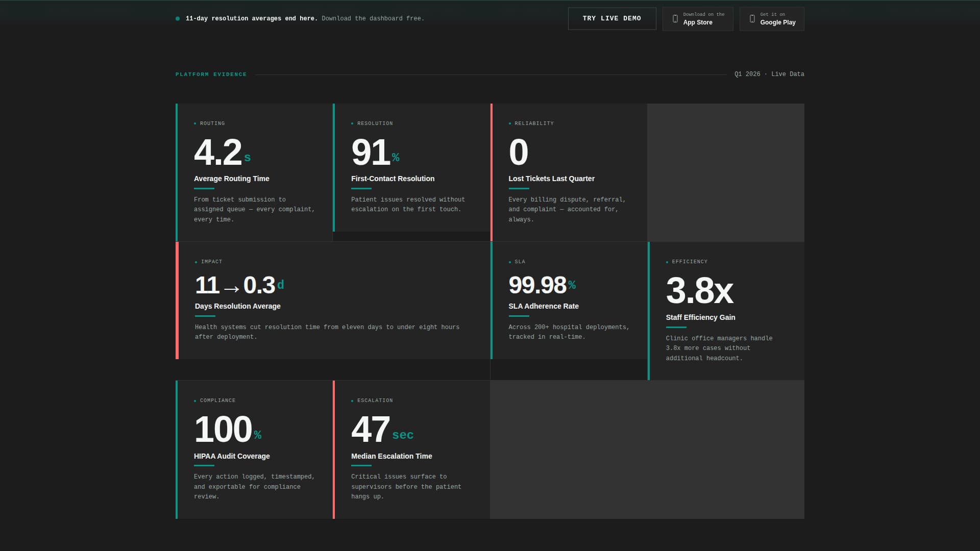Click the 91% metric value

[376, 152]
